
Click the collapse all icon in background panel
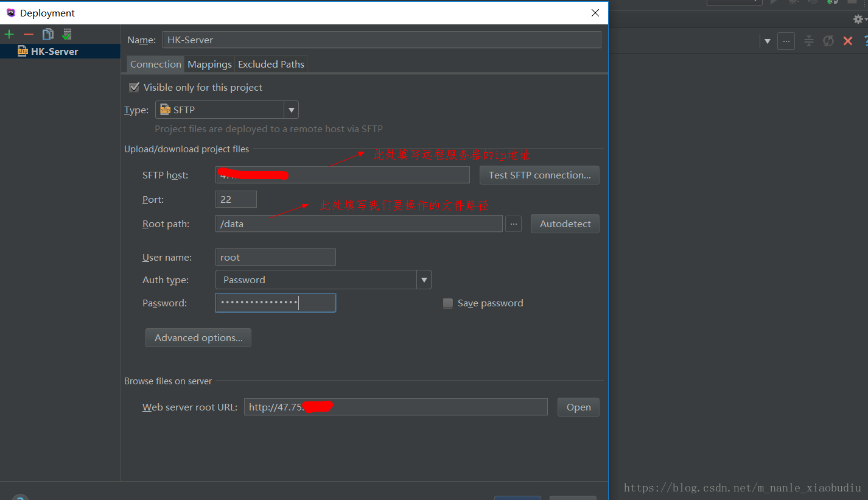point(808,41)
